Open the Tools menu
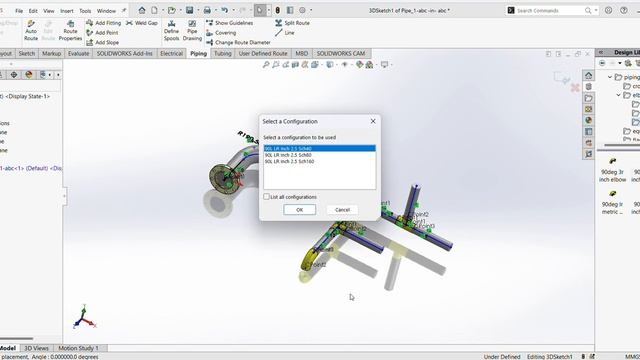The height and width of the screenshot is (360, 640). (x=85, y=11)
